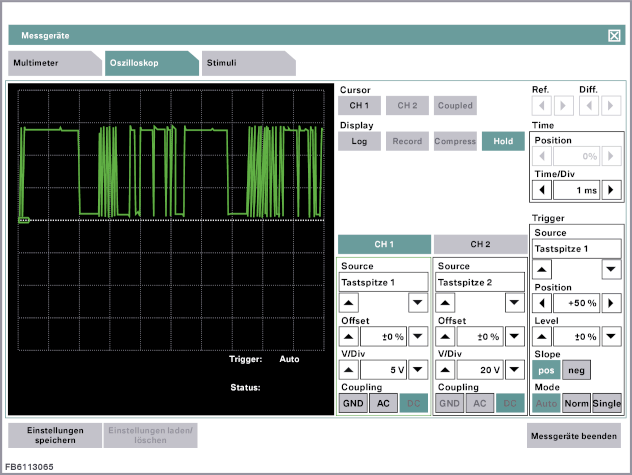The width and height of the screenshot is (632, 475).
Task: Select the CH 1 channel settings tab
Action: point(384,244)
